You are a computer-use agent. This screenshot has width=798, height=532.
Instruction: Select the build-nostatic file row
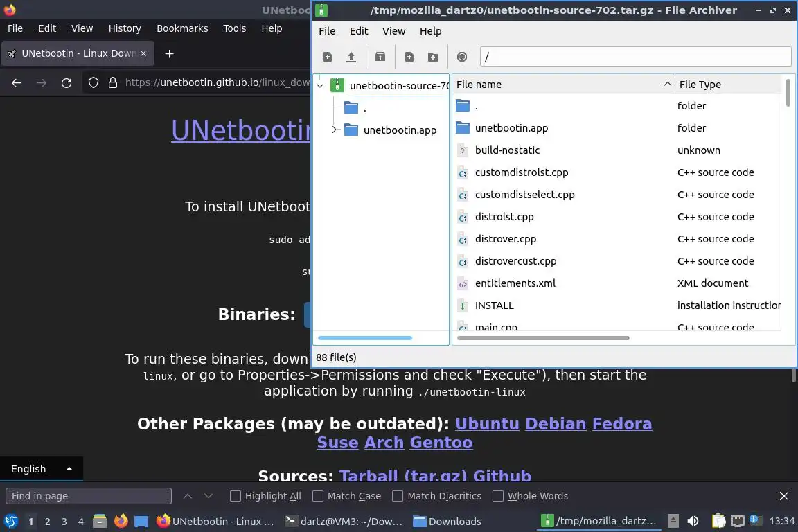[617, 150]
